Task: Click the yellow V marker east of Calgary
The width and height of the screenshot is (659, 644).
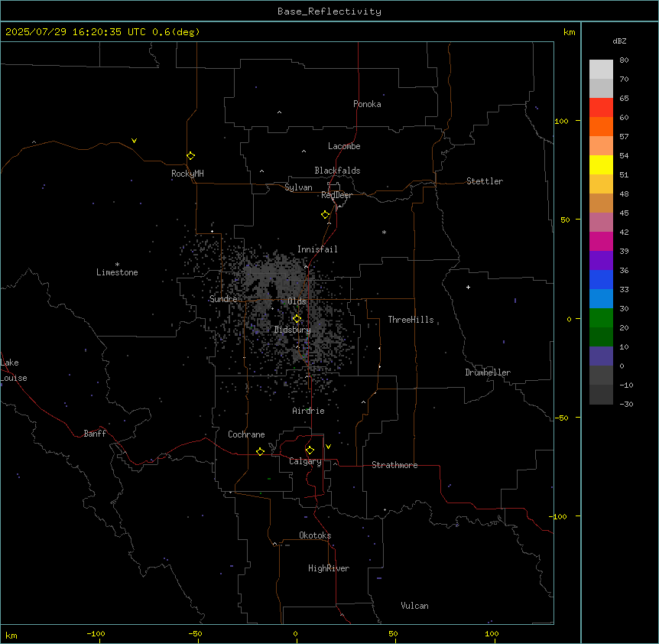Action: coord(328,447)
